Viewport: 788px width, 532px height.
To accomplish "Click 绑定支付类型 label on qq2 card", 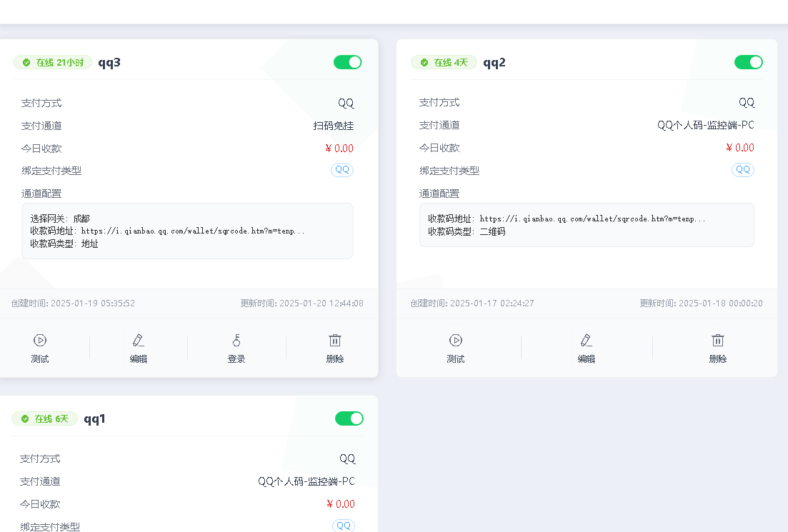I will (x=449, y=171).
